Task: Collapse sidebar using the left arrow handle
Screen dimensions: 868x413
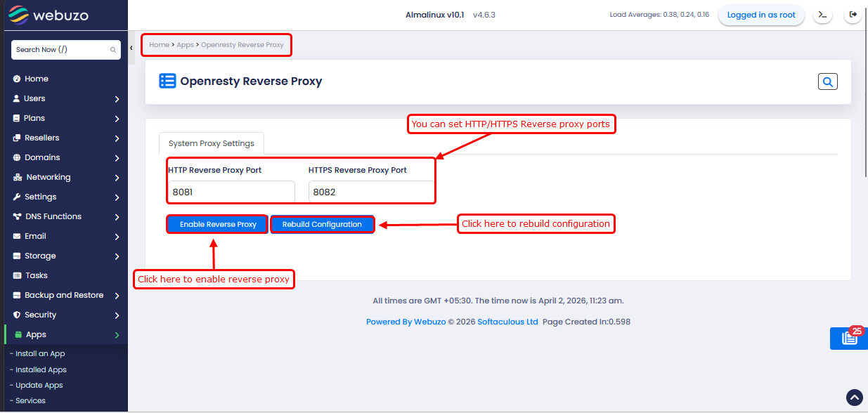Action: point(131,48)
